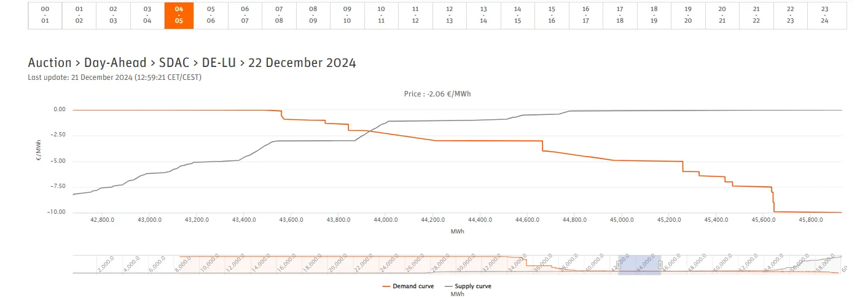Choose the 08-09 hour tab
Viewport: 868px width, 298px height.
(313, 15)
